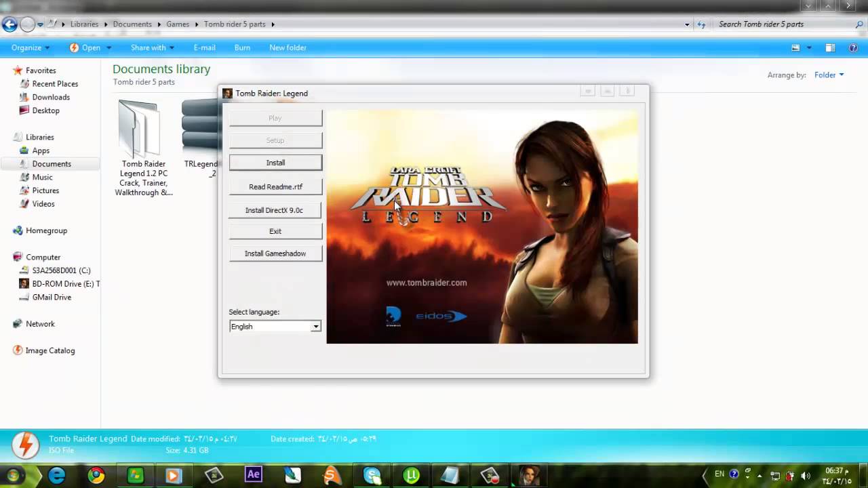Open Skype from the taskbar
Viewport: 868px width, 488px height.
coord(372,476)
